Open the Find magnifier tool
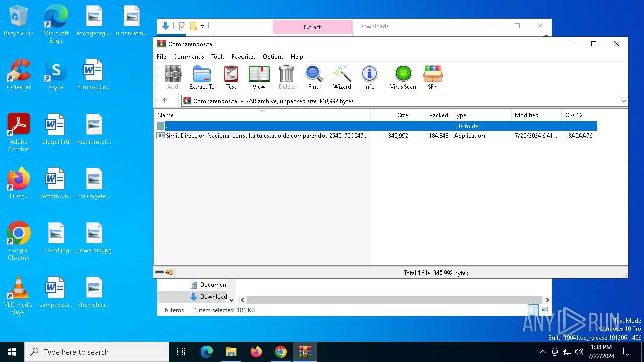The image size is (644, 362). pyautogui.click(x=314, y=77)
